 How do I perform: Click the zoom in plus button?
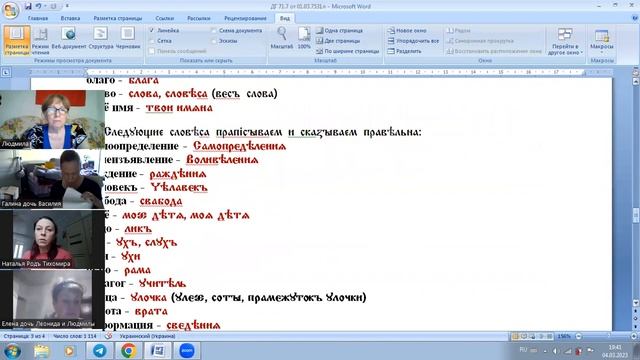[634, 336]
